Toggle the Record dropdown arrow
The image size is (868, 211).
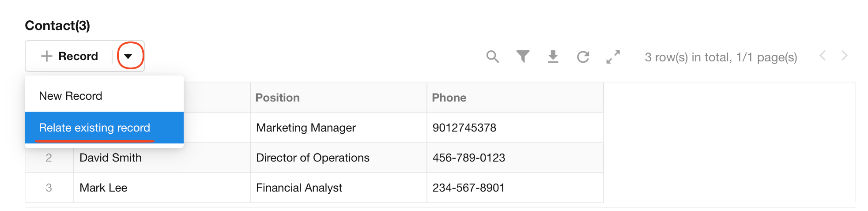click(128, 56)
